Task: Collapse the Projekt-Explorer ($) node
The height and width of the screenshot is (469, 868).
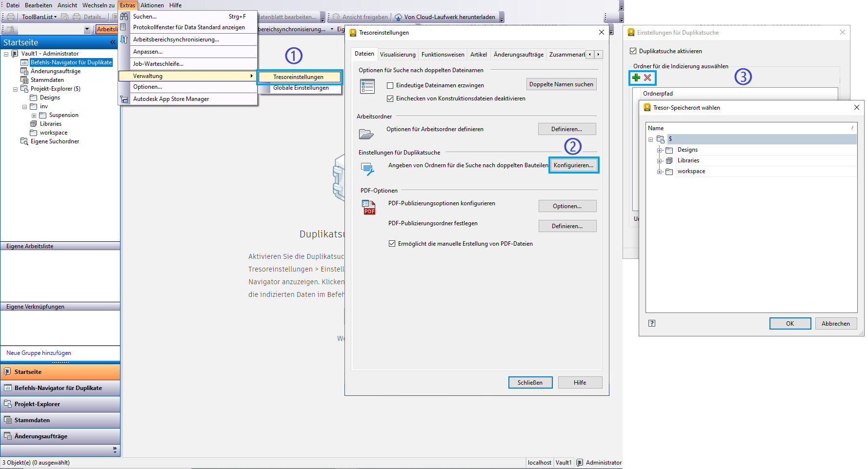Action: coord(15,89)
